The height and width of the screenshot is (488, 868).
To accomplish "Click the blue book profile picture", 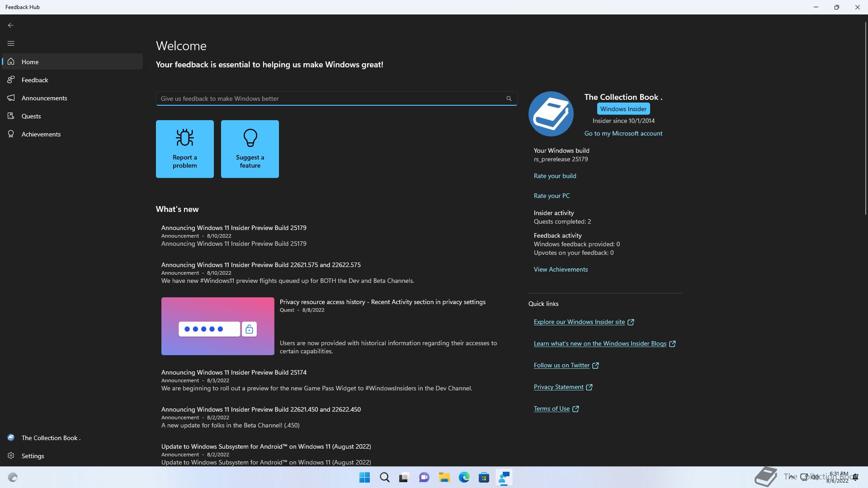I will [551, 114].
